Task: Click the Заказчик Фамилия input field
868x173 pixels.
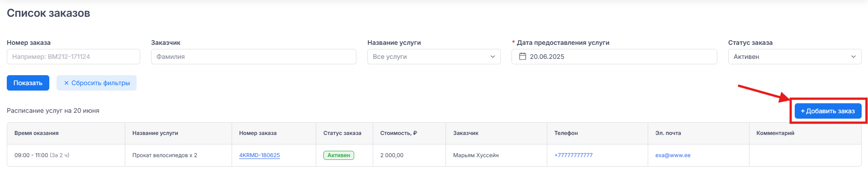Action: 254,57
